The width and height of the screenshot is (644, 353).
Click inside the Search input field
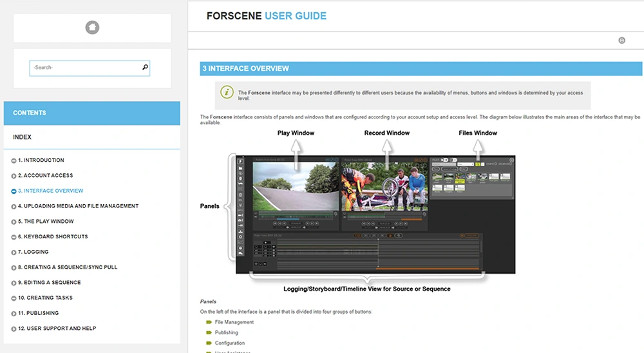(x=84, y=68)
